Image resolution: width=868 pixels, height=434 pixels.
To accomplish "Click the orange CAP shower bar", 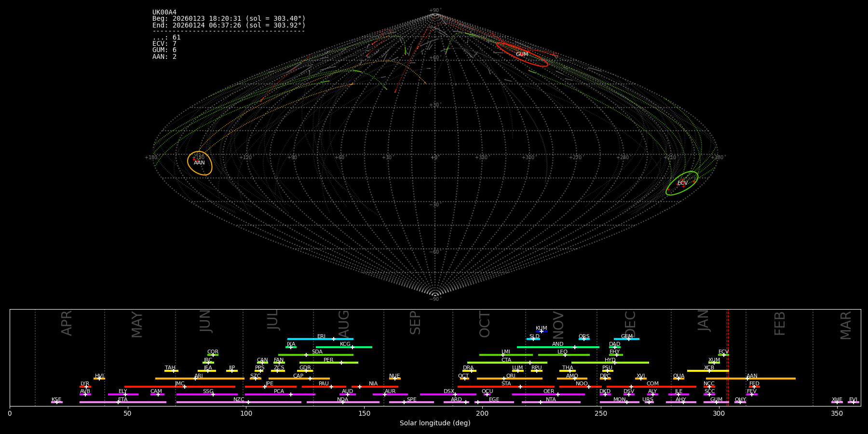I will (x=299, y=379).
